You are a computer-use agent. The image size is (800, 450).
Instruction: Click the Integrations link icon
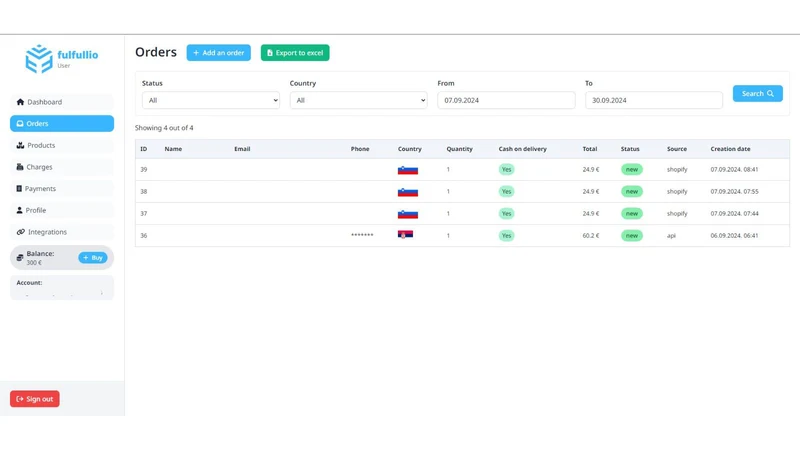tap(21, 232)
